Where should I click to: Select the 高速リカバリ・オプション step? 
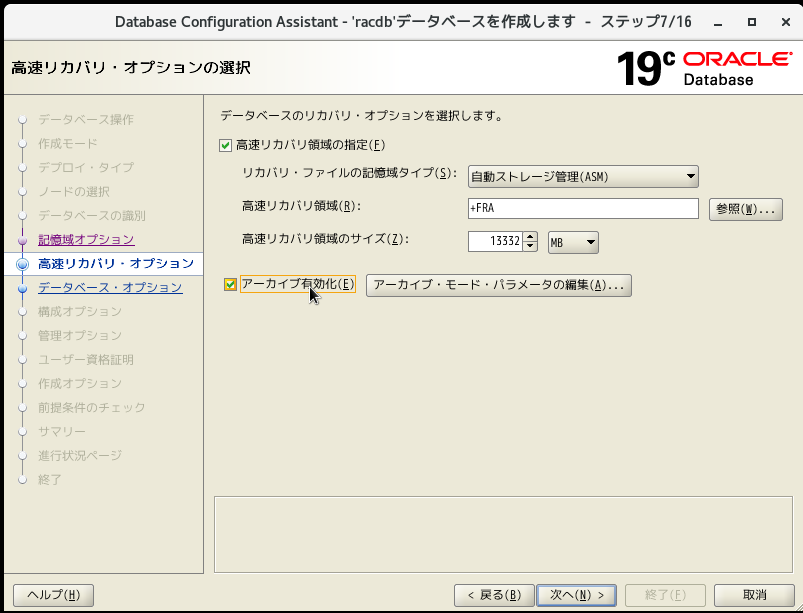click(x=116, y=264)
